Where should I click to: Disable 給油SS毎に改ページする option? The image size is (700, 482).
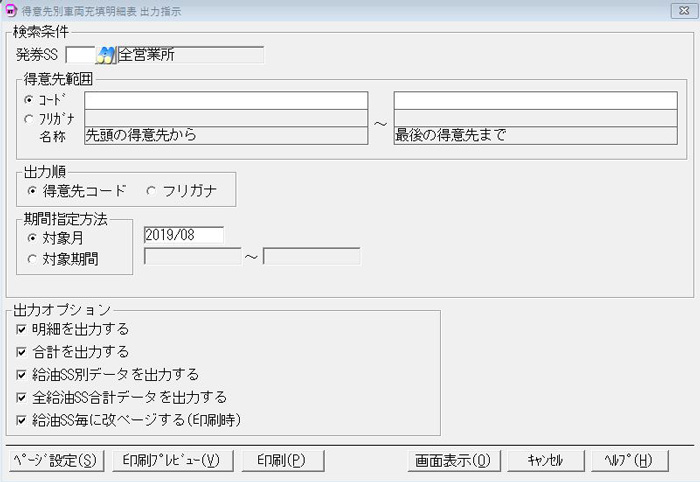coord(22,419)
